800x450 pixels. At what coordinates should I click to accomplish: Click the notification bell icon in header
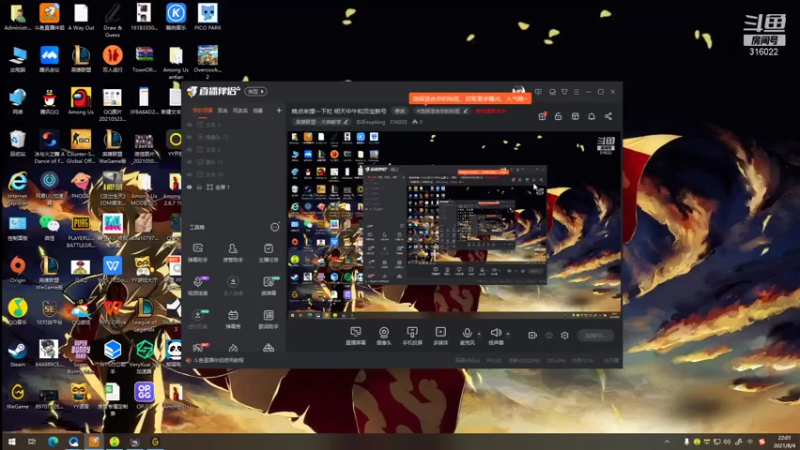tap(591, 116)
